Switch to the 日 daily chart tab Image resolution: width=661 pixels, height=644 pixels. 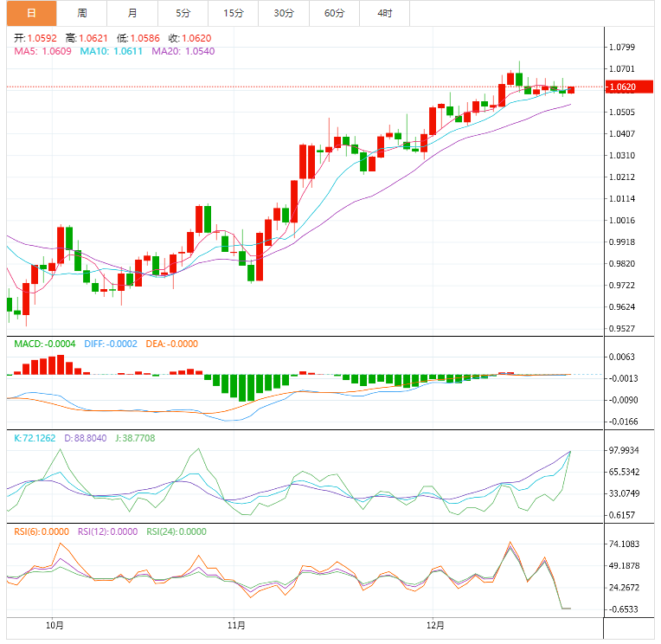point(31,13)
